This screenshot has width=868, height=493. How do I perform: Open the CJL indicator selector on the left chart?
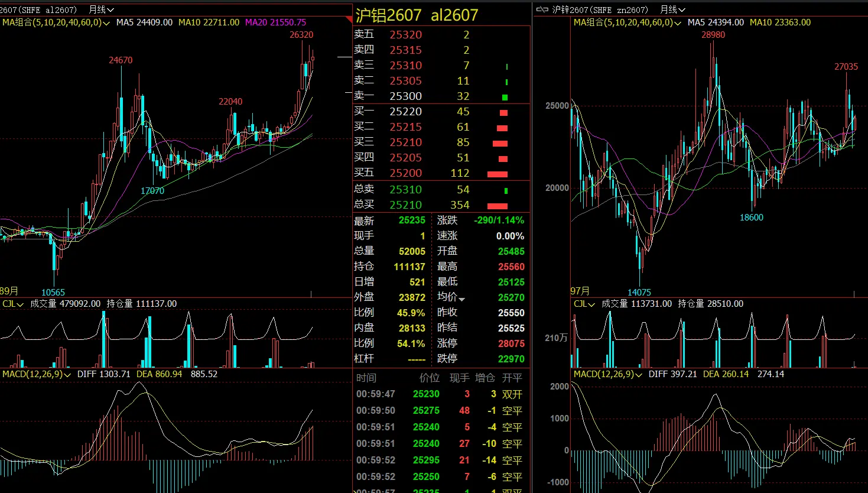pos(12,304)
